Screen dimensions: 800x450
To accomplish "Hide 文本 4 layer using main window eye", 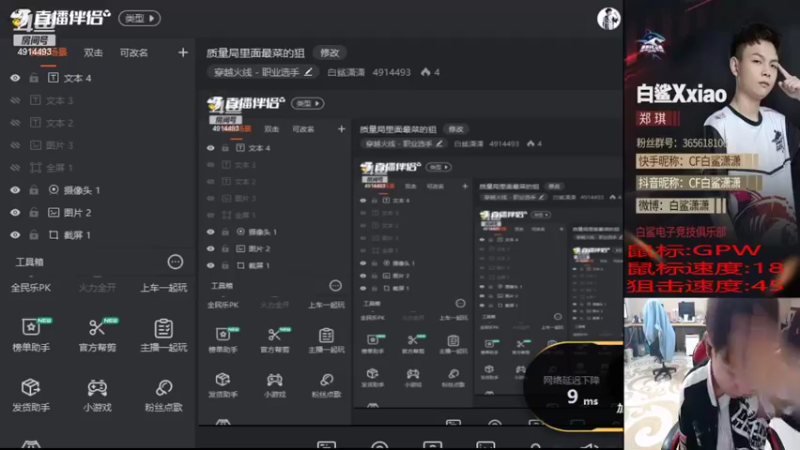I will click(15, 78).
